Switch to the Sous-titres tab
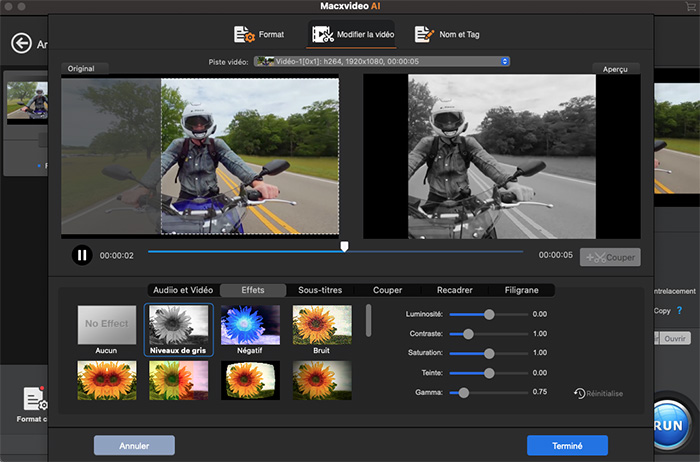 320,290
